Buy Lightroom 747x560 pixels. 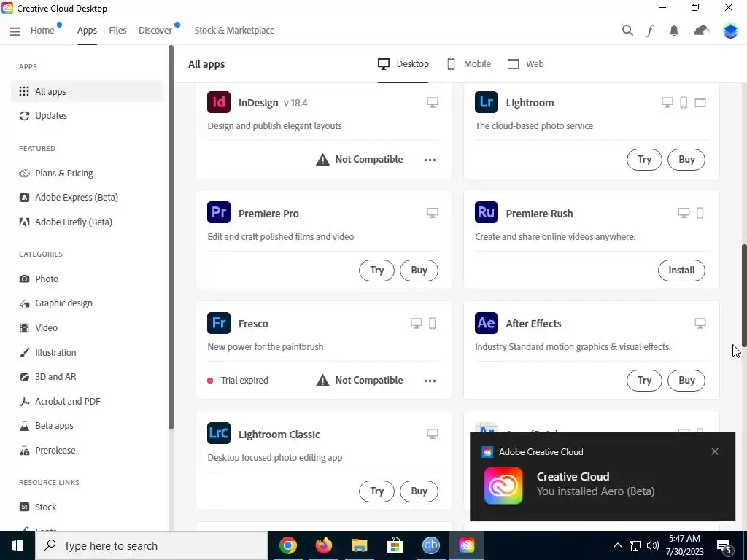[x=686, y=160]
